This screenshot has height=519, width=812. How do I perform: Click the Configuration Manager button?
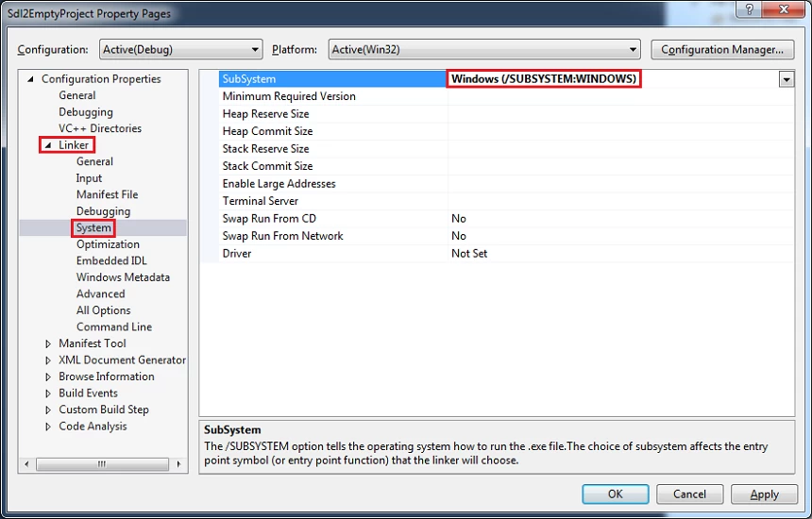(x=722, y=49)
